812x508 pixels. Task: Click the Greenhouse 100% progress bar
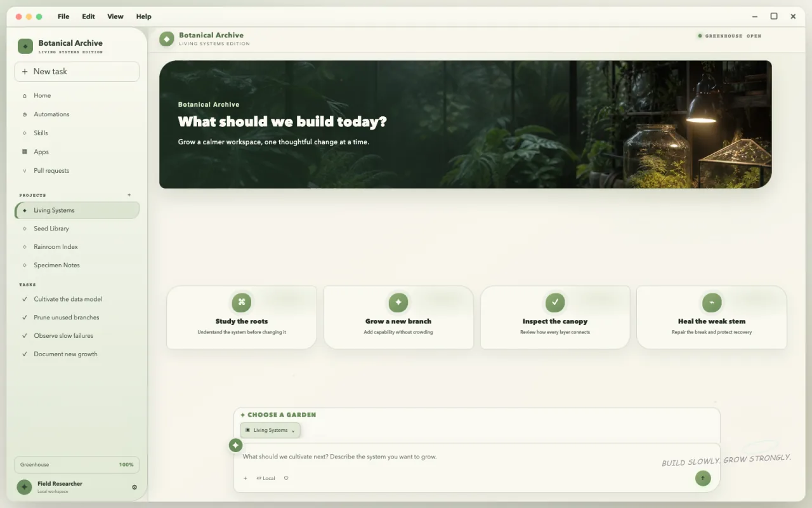tap(77, 465)
